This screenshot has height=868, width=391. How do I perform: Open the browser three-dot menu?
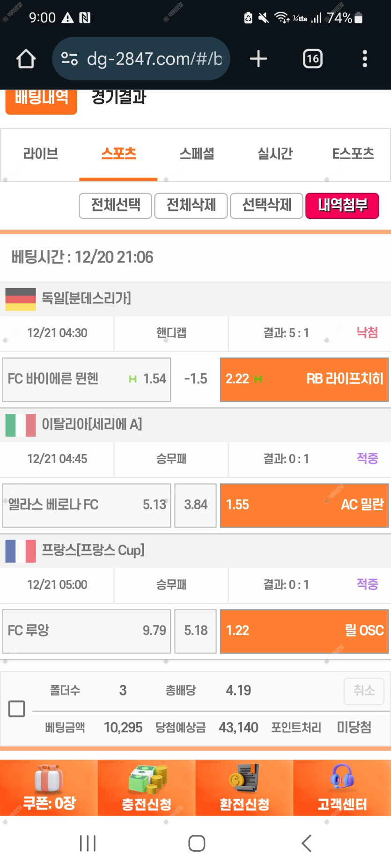point(365,59)
